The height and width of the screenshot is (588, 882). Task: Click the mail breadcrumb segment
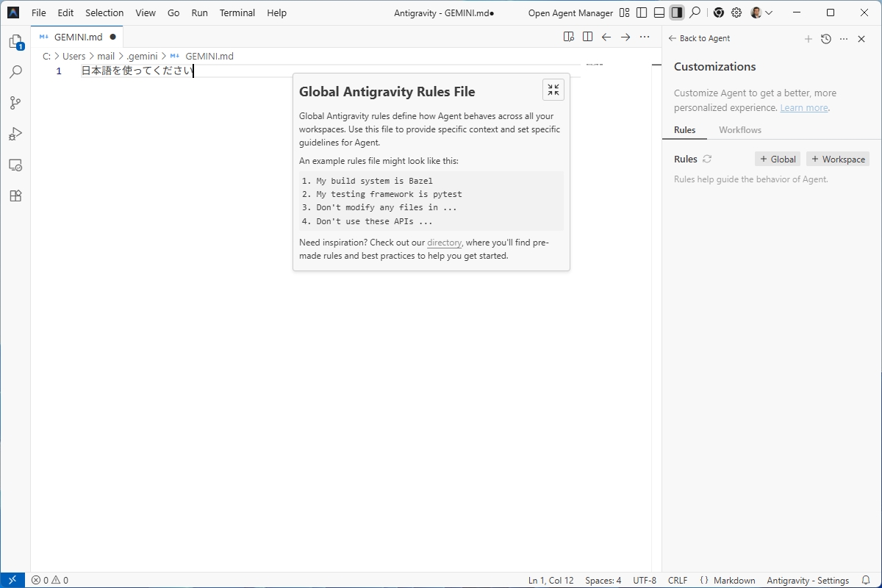(106, 56)
